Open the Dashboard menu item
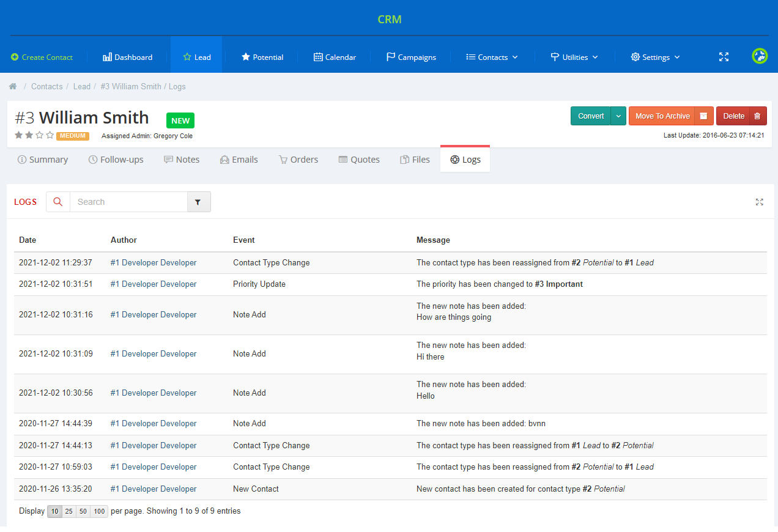 [x=127, y=57]
